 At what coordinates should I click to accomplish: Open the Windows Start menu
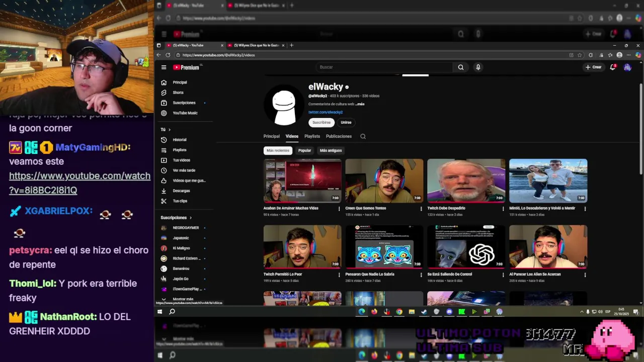click(159, 312)
